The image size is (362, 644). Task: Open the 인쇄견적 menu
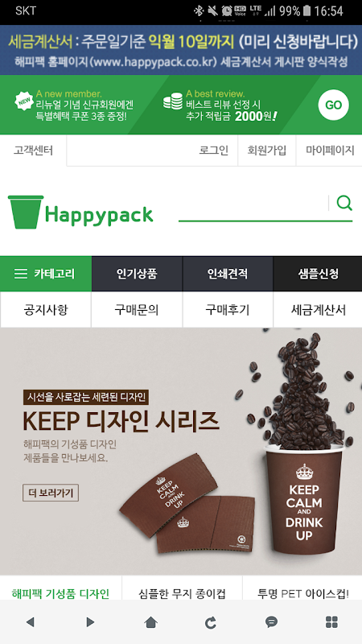click(x=228, y=274)
